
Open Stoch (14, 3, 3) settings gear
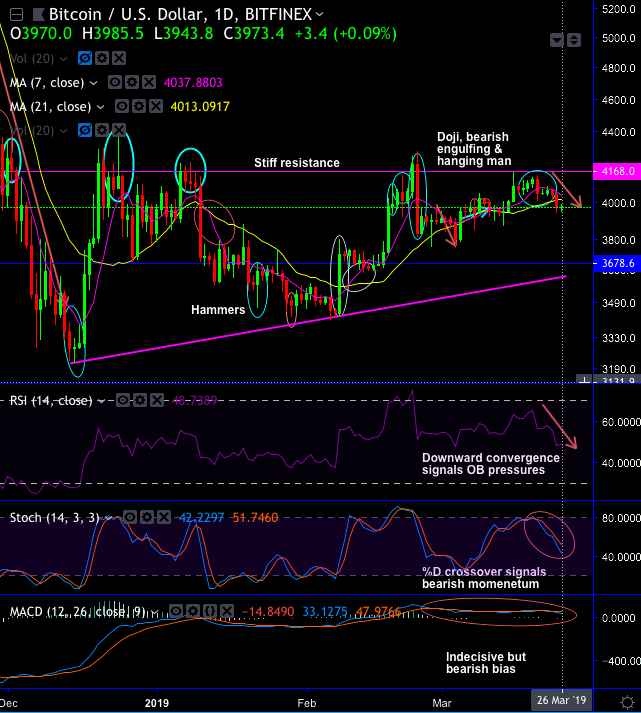(x=147, y=517)
